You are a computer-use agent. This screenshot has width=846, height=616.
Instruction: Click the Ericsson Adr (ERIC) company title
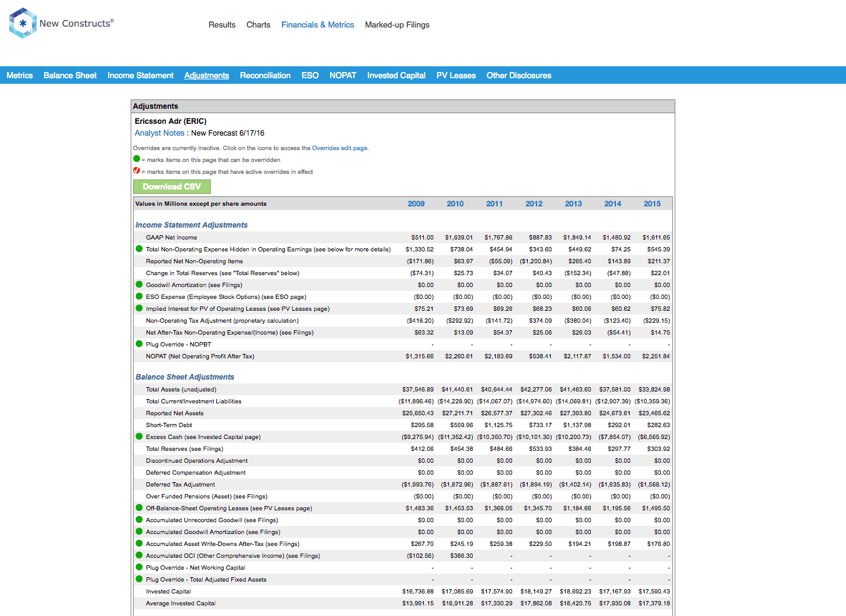pos(171,121)
